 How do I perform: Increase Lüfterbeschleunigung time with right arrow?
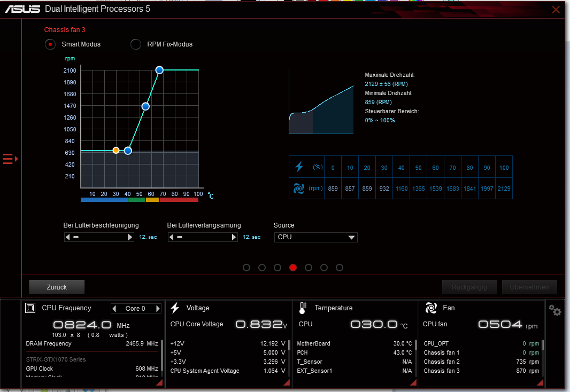coord(130,237)
